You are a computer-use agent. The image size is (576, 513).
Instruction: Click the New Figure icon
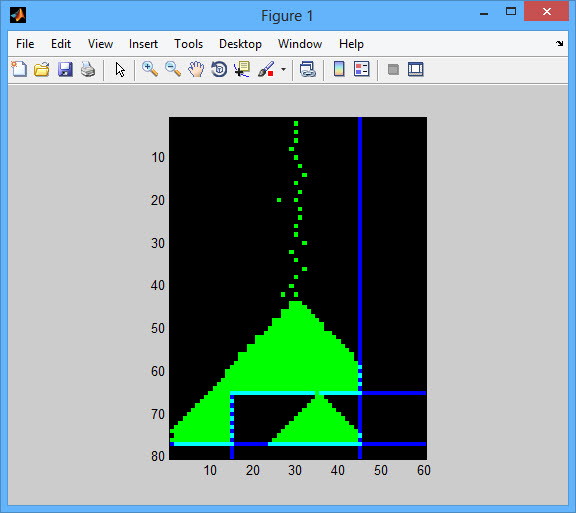(x=19, y=69)
